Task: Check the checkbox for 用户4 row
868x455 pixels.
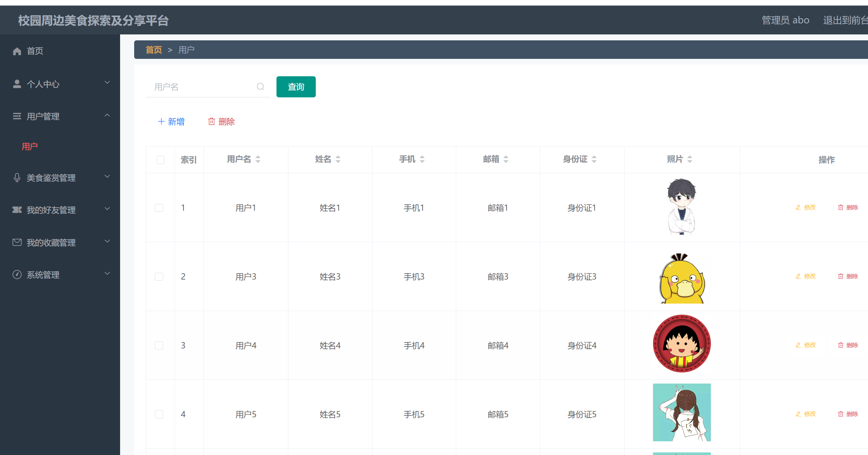Action: (159, 345)
